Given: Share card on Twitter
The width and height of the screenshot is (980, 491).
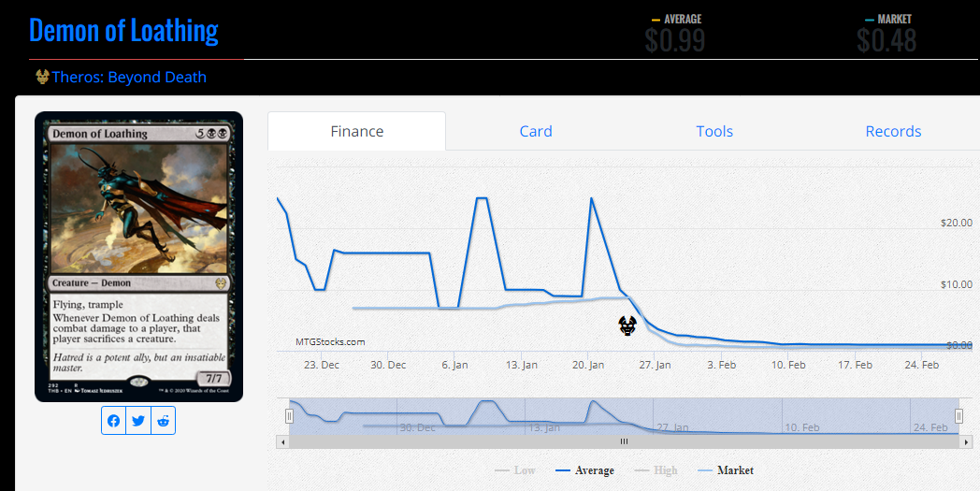Looking at the screenshot, I should point(138,420).
